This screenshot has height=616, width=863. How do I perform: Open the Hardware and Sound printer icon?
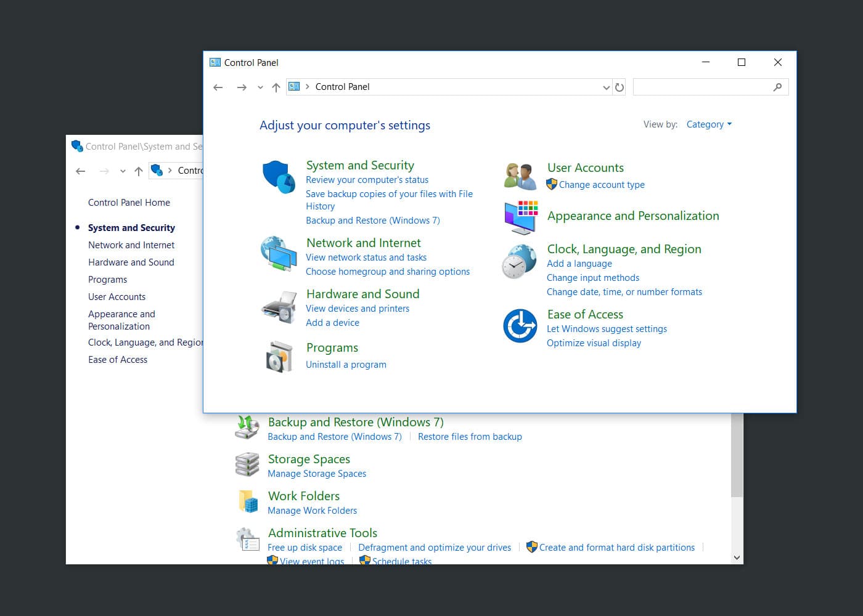click(279, 307)
